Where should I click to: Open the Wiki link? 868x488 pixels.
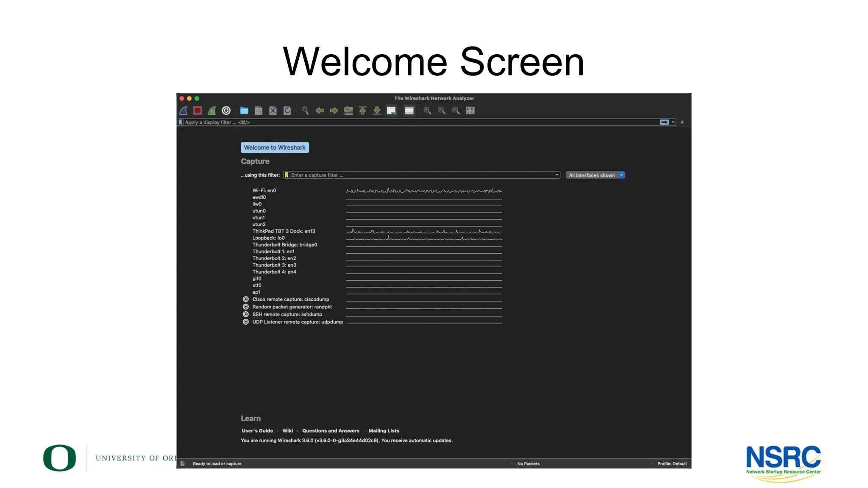click(288, 431)
